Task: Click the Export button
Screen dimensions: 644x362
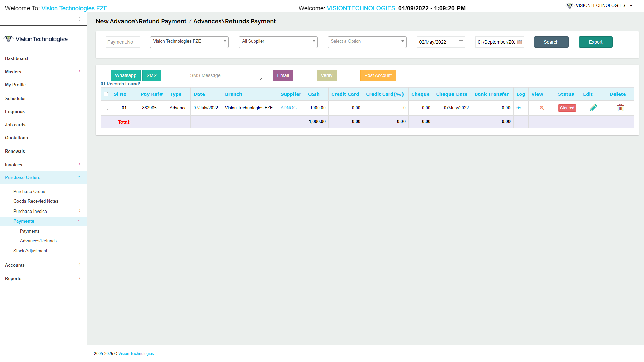Action: click(x=595, y=42)
